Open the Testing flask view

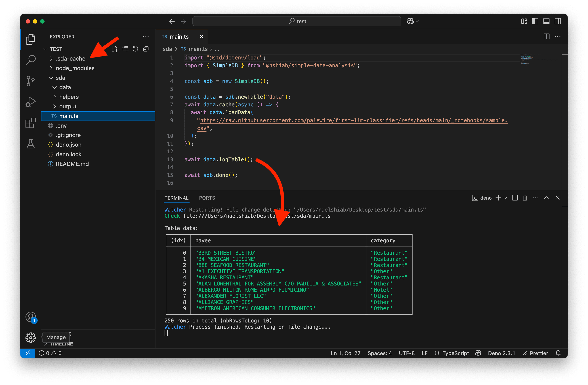point(31,144)
